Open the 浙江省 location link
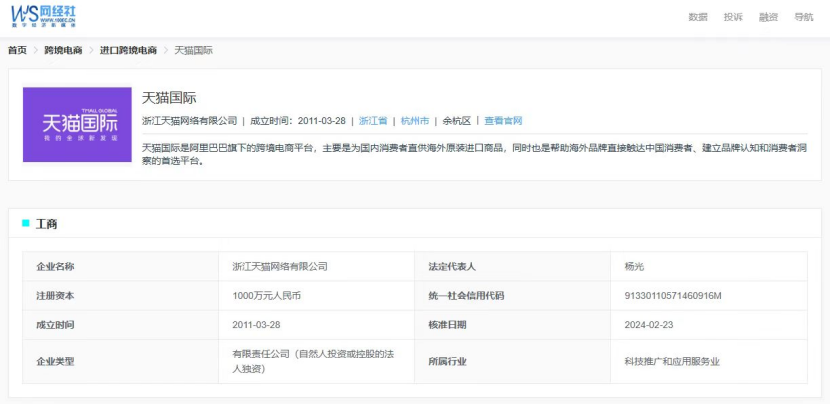The width and height of the screenshot is (830, 405). 373,121
